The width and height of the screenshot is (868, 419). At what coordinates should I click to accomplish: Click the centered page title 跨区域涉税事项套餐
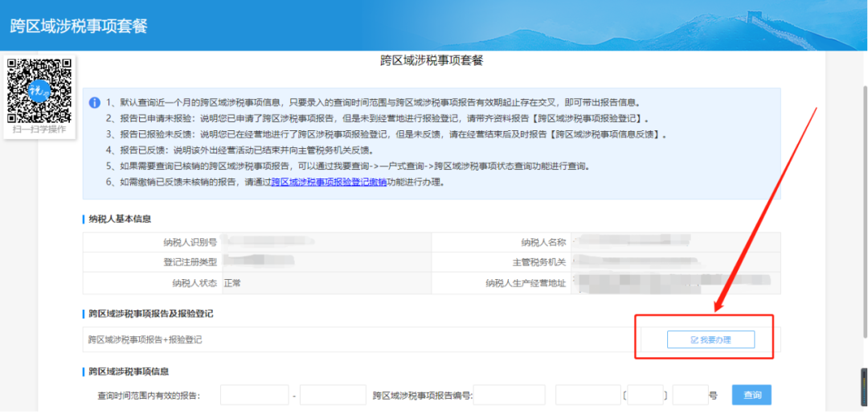[432, 61]
